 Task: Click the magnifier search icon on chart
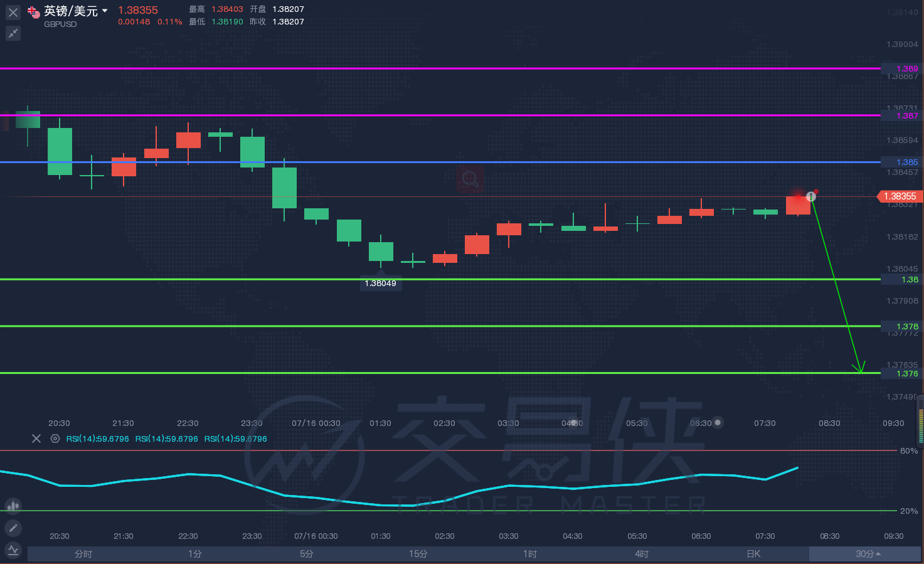point(470,179)
